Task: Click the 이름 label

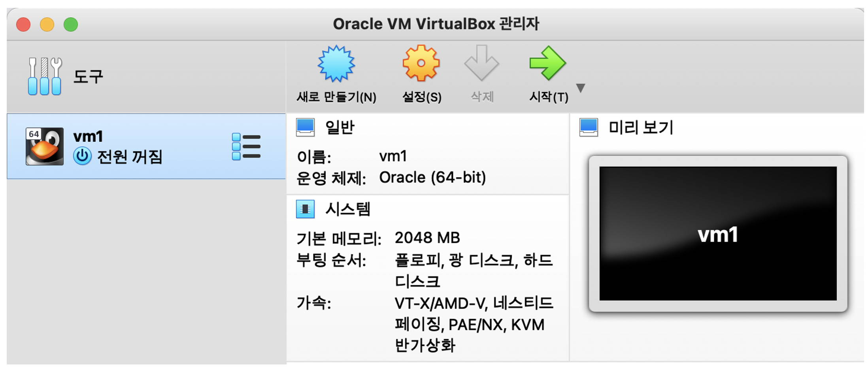Action: (314, 157)
